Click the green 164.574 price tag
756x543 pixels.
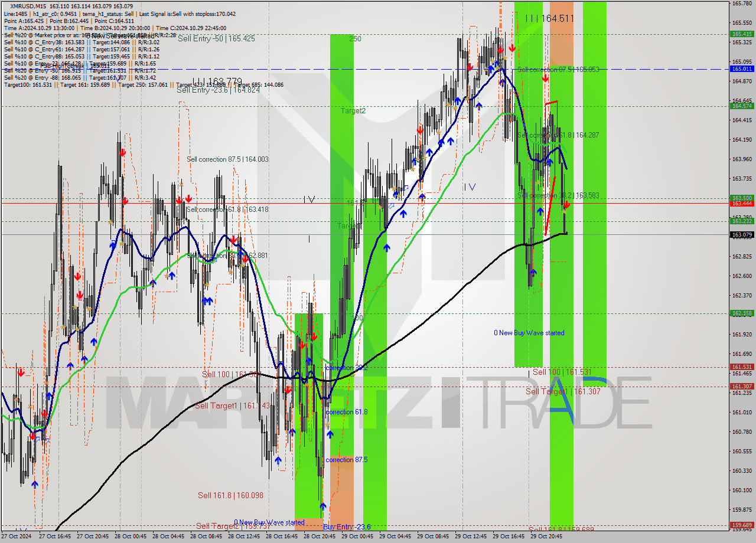[742, 106]
